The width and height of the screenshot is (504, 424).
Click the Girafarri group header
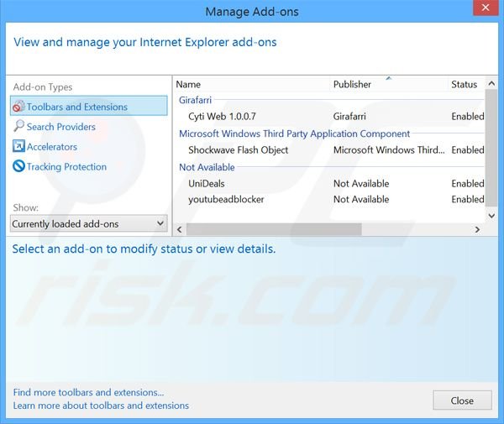[195, 100]
